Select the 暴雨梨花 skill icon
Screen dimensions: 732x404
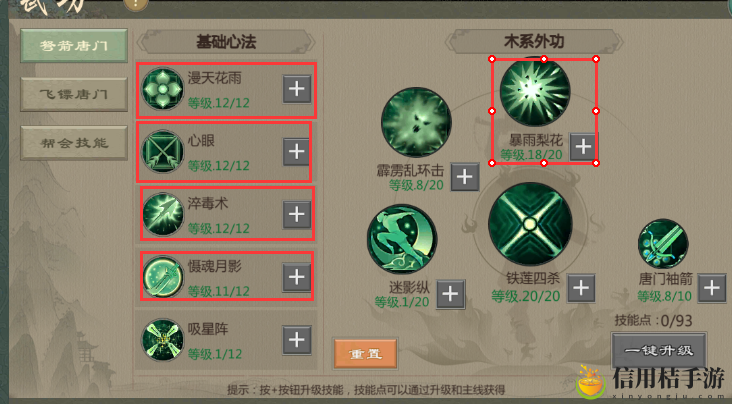(x=535, y=92)
